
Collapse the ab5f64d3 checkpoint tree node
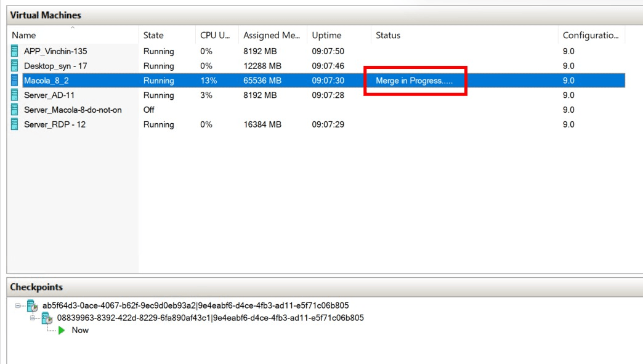tap(18, 305)
